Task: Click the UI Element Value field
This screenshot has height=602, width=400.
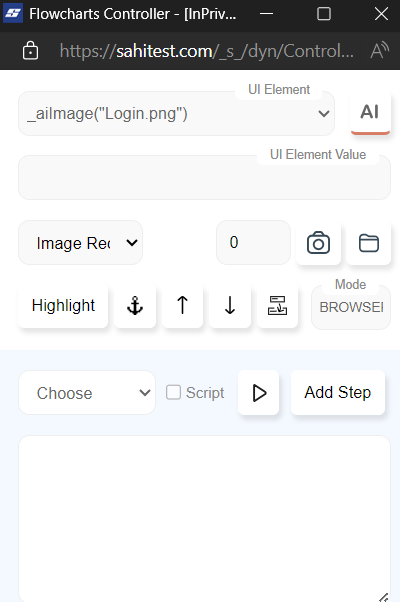Action: tap(205, 177)
